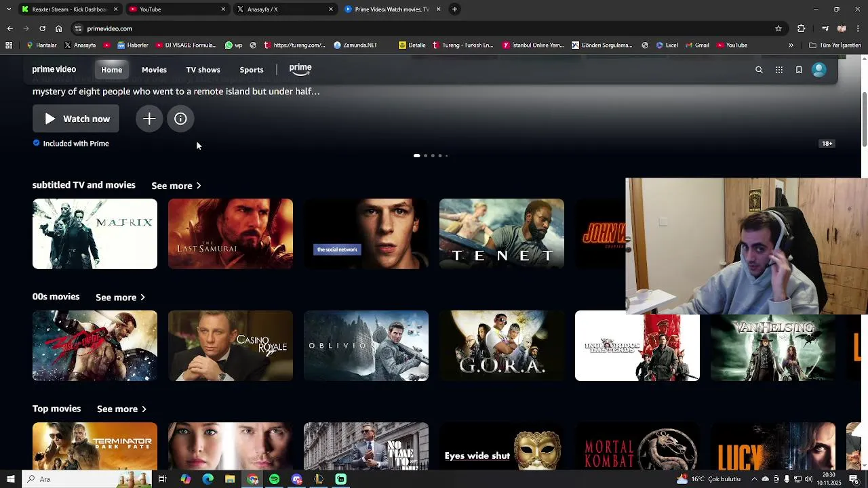Click the Windows taskbar Ara search box

pyautogui.click(x=87, y=479)
